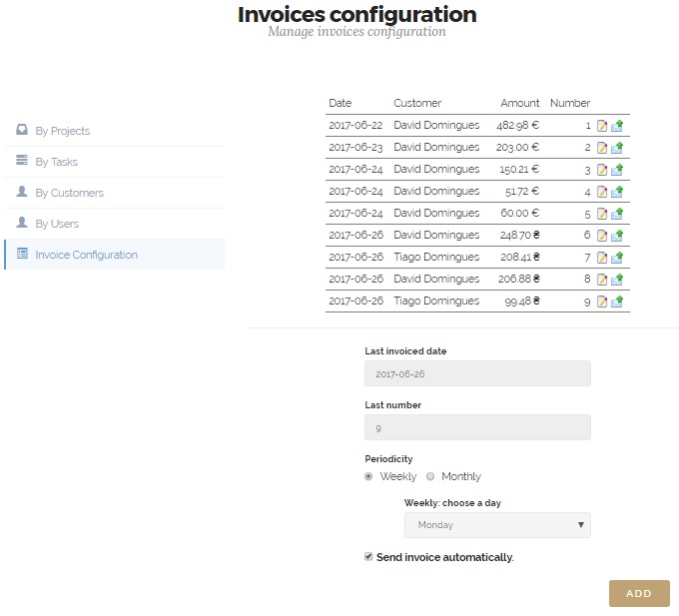Send invoice number 2 by email
The image size is (679, 616).
pos(617,148)
